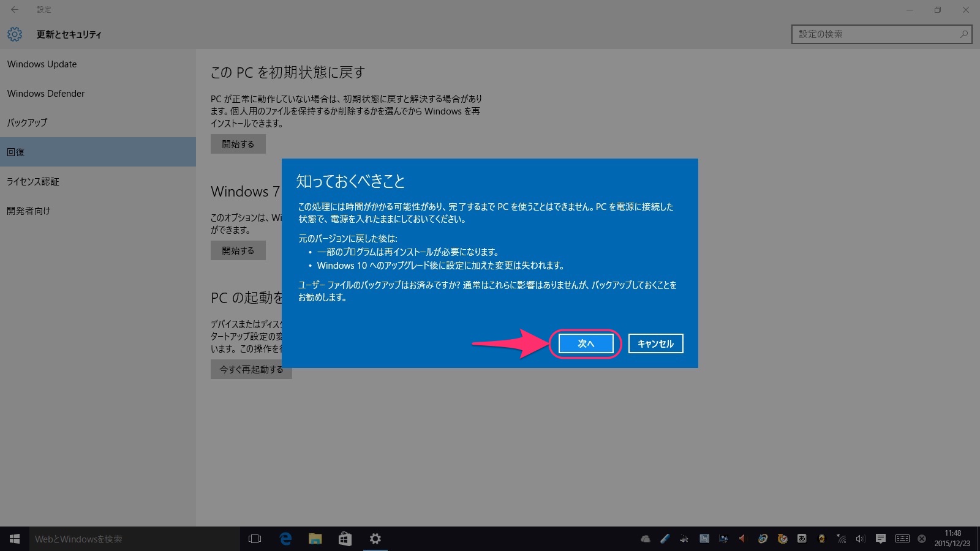
Task: Click the line 元のバージョンに戻した後:
Action: [348, 238]
